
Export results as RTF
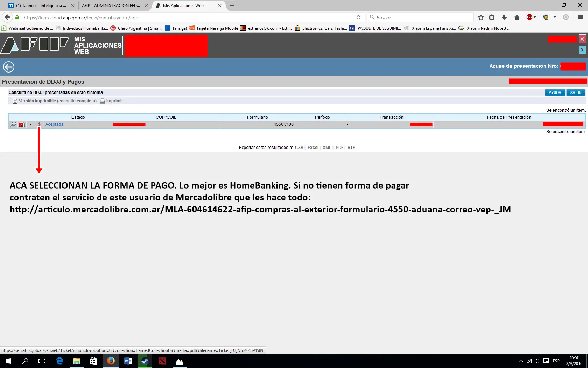[351, 148]
